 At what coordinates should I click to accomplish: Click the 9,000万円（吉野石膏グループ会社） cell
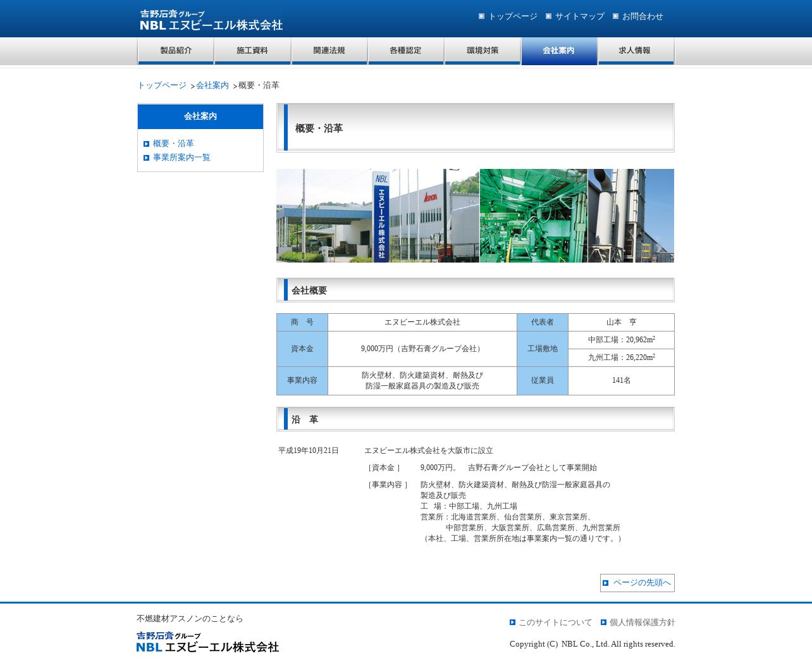422,349
